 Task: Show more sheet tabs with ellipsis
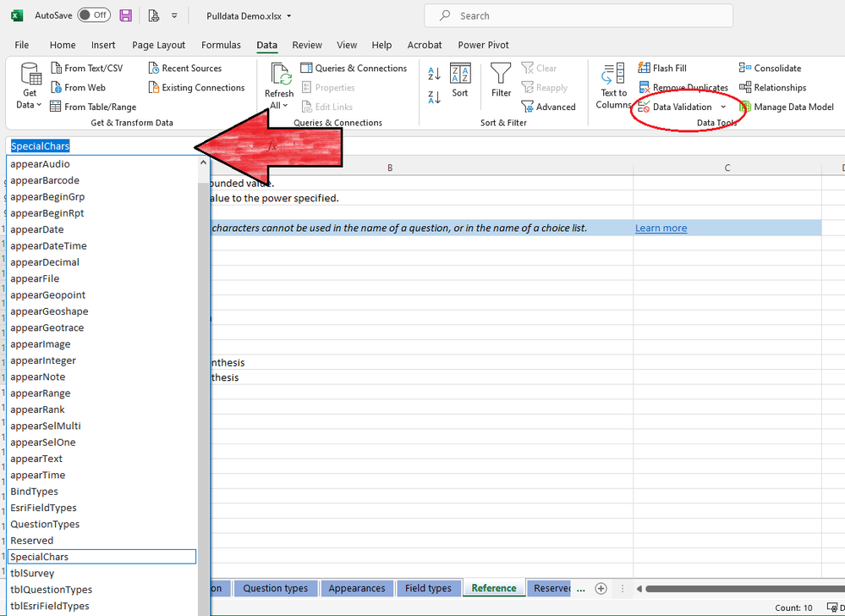[x=580, y=589]
